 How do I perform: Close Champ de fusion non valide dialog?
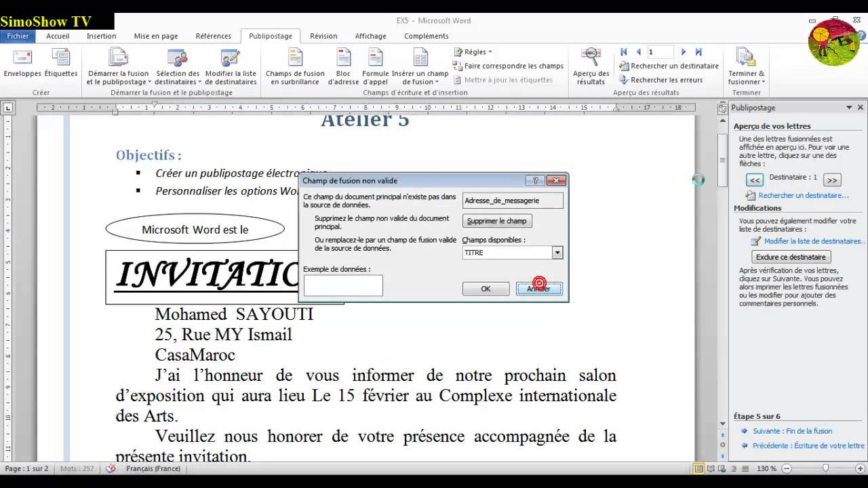pyautogui.click(x=556, y=180)
